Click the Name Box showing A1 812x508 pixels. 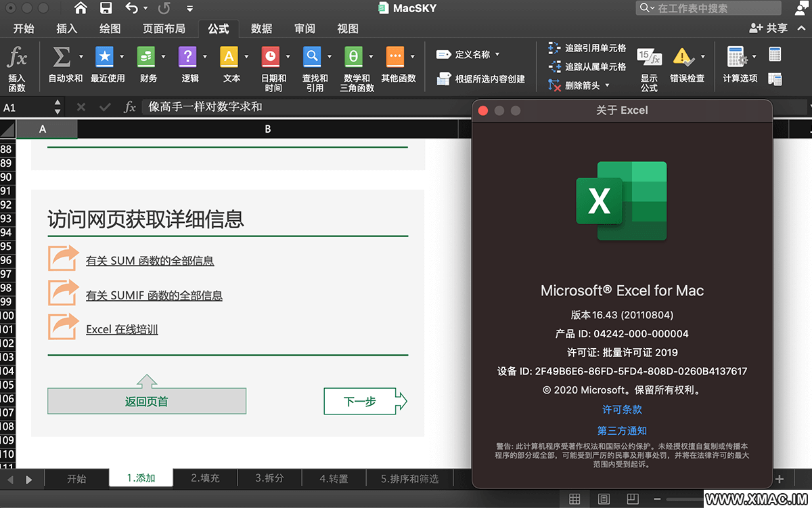[x=27, y=107]
